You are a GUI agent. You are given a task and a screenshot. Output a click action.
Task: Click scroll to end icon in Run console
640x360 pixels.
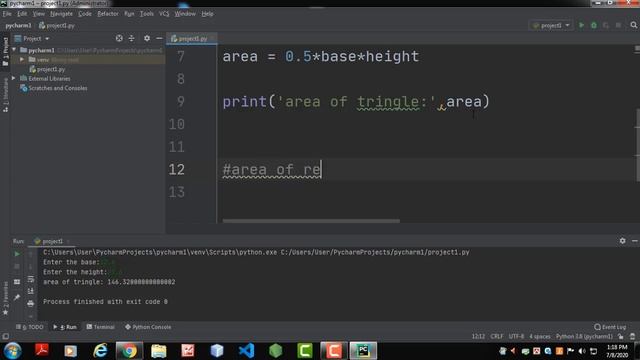(31, 291)
